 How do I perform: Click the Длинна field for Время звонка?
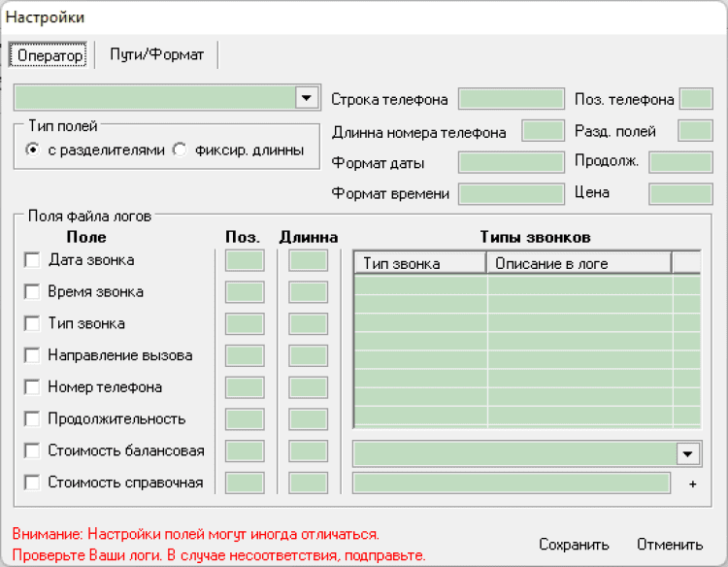(x=308, y=292)
